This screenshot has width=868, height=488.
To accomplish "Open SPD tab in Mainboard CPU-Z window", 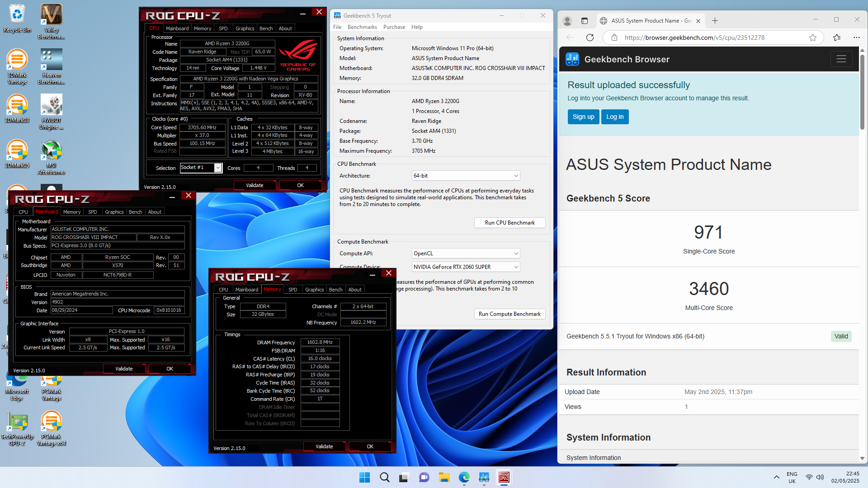I will point(93,212).
